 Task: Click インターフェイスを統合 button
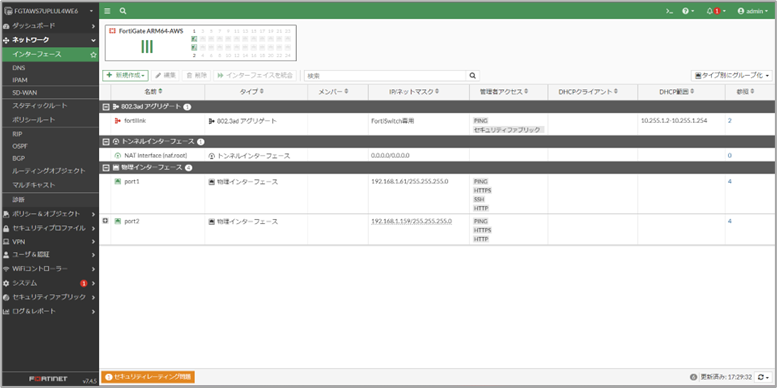click(255, 75)
